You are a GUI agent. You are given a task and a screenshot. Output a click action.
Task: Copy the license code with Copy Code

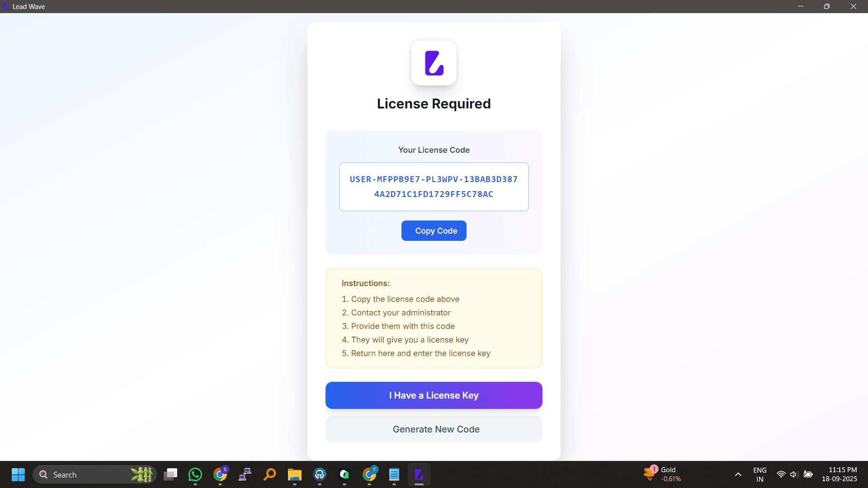pos(434,230)
